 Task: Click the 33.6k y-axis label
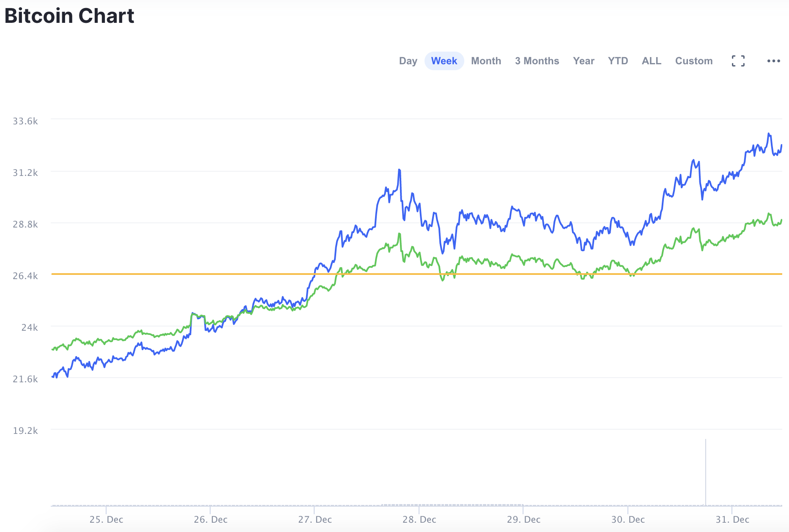click(25, 121)
